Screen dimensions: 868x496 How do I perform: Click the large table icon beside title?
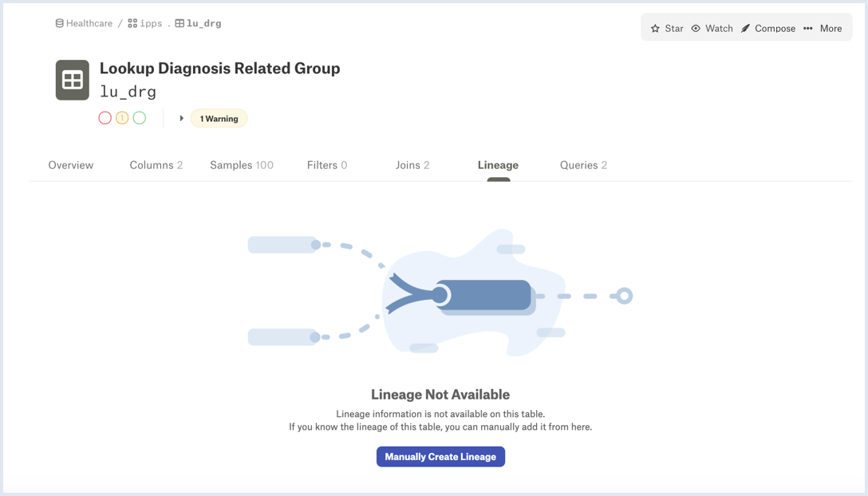coord(73,81)
